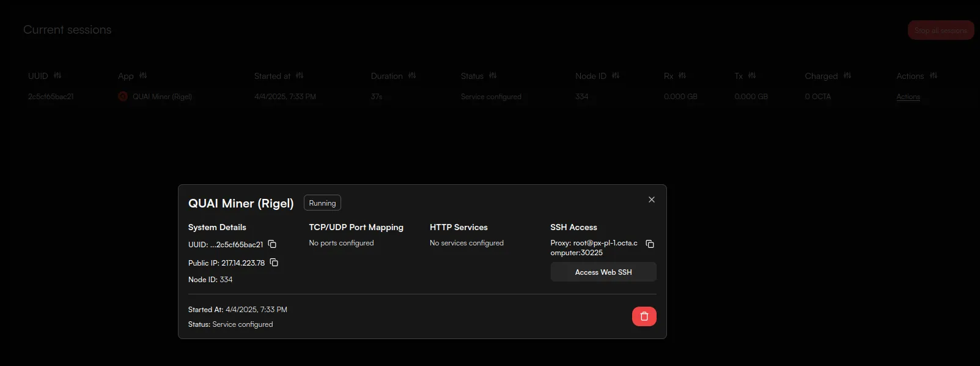Click the sort icon beside Actions header
Screen dimensions: 980x366
(934, 76)
